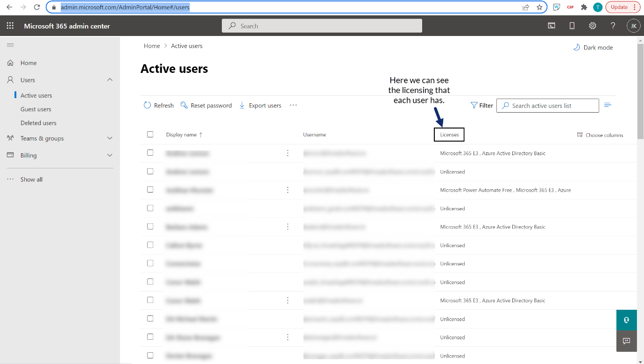This screenshot has width=644, height=364.
Task: Open the feedback chat bubble button
Action: (x=627, y=341)
